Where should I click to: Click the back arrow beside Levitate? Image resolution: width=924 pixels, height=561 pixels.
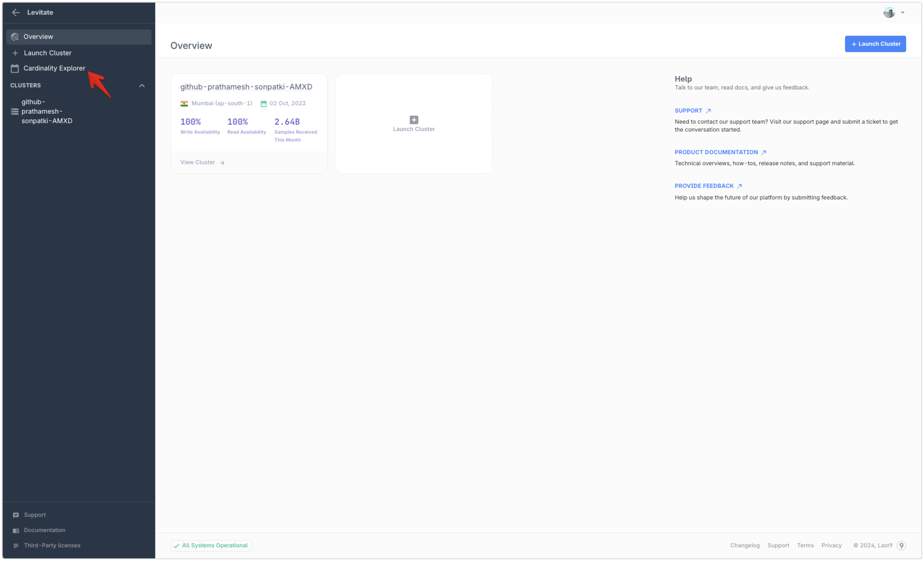click(x=16, y=12)
